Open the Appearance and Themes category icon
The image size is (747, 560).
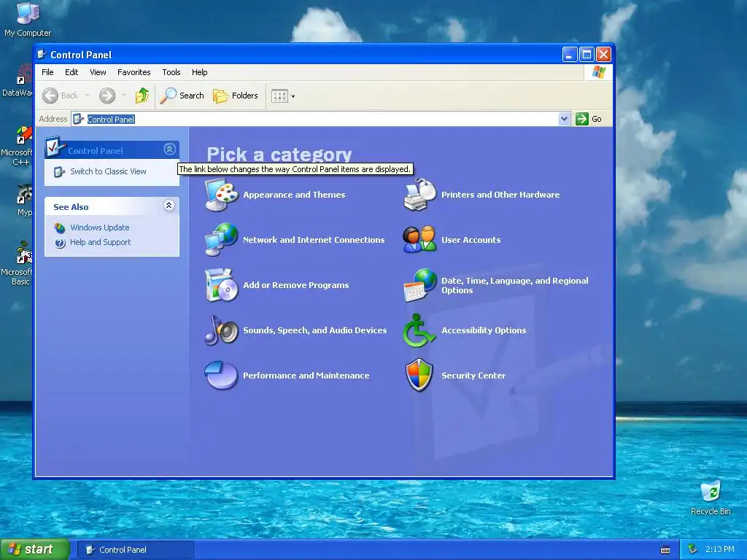click(x=222, y=194)
